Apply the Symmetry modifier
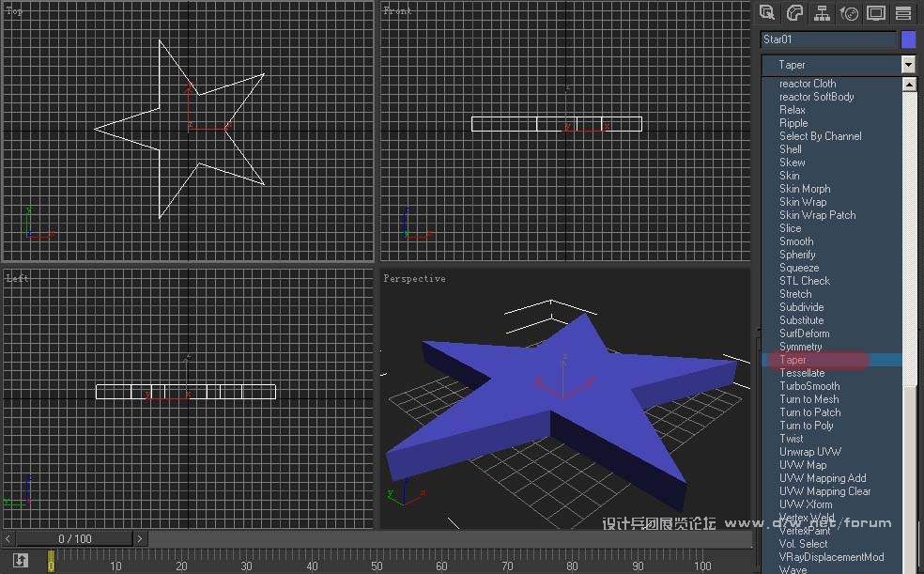924x574 pixels. [800, 347]
